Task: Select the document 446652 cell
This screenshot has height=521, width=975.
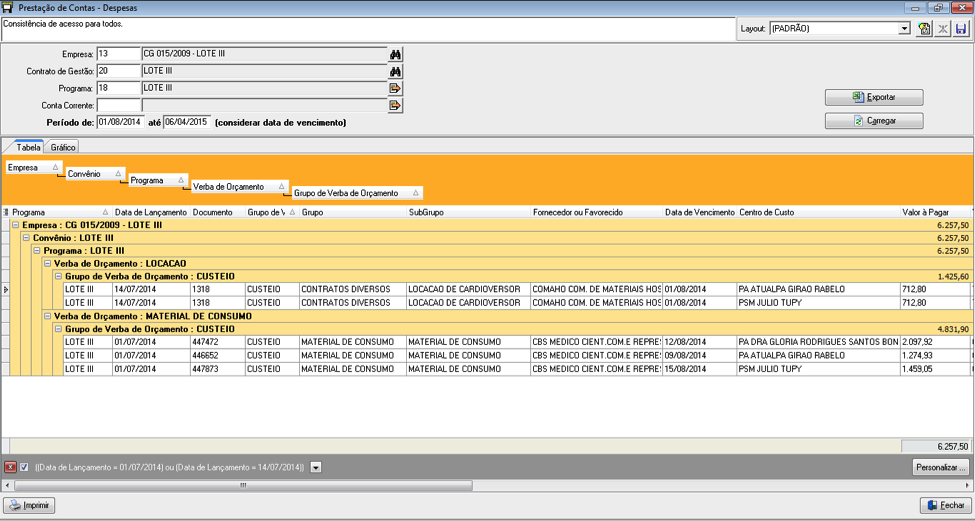Action: click(218, 356)
